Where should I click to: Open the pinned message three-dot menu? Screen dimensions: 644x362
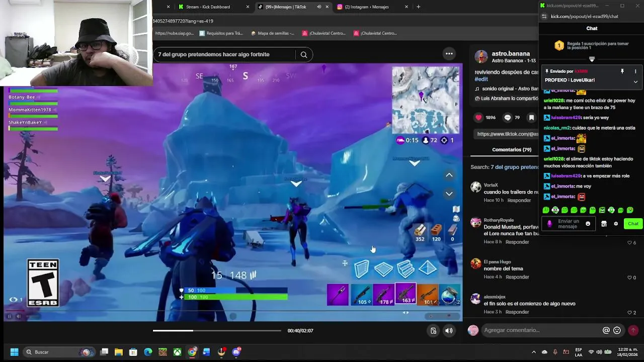tap(635, 71)
